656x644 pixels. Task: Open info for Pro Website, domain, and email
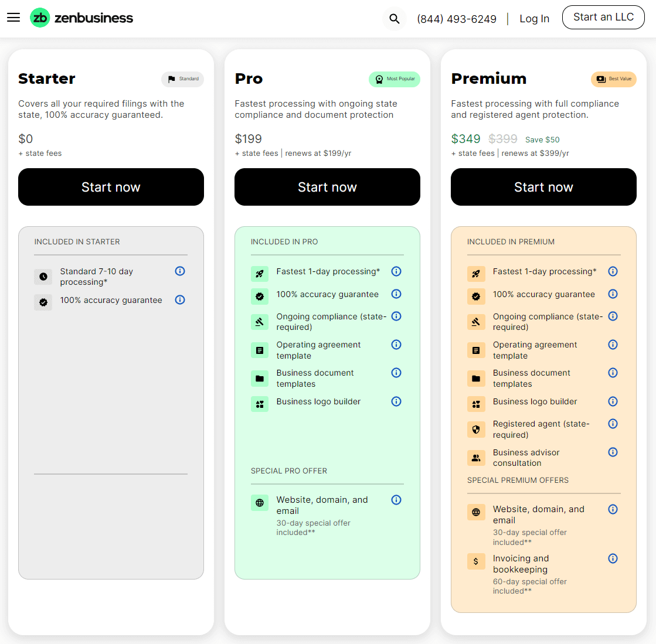click(x=396, y=500)
